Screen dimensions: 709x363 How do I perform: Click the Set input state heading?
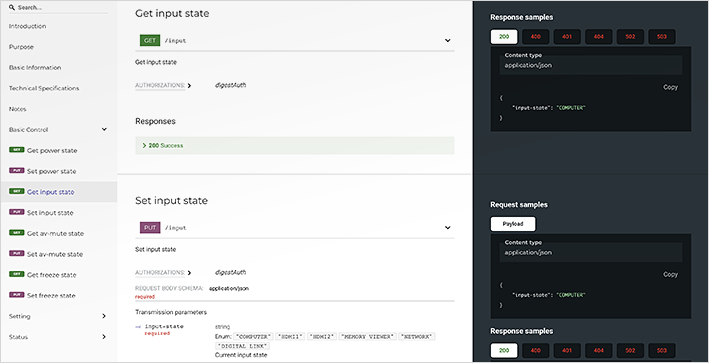[x=171, y=201]
